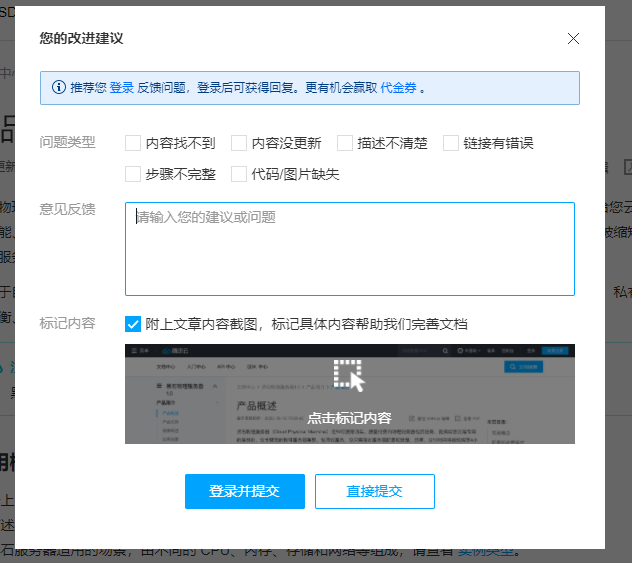This screenshot has height=563, width=632.
Task: Check the 内容没更新 checkbox
Action: click(239, 143)
